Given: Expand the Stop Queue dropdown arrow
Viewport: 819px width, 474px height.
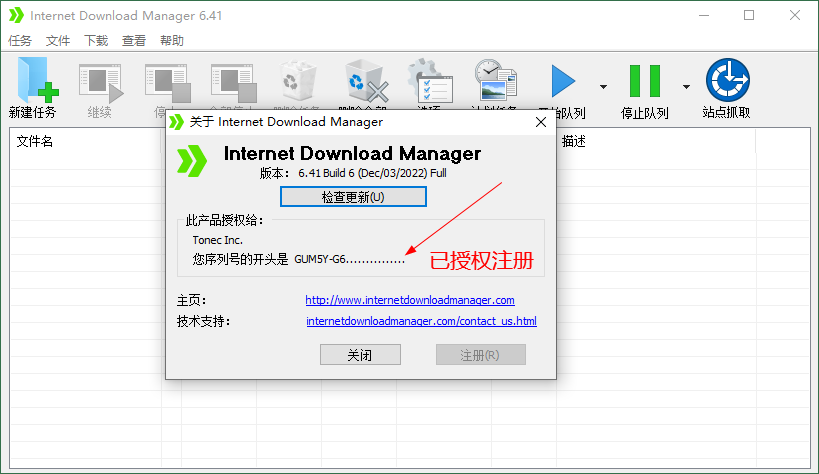Looking at the screenshot, I should point(686,87).
